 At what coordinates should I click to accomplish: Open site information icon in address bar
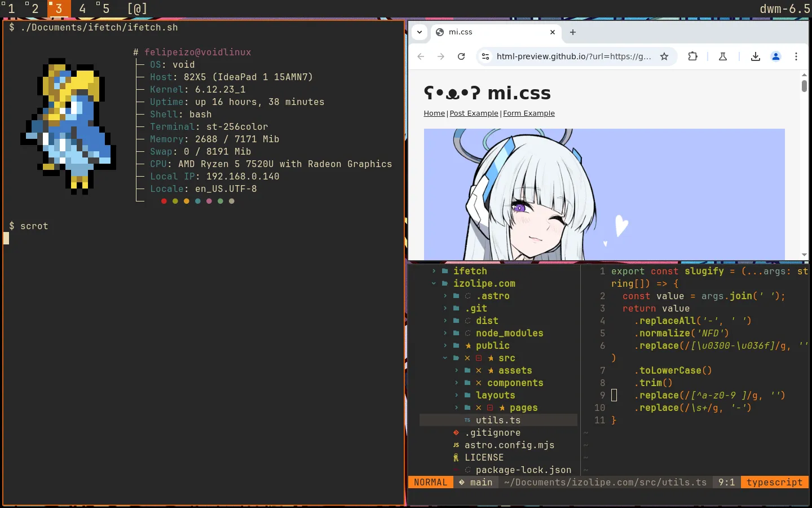(486, 56)
